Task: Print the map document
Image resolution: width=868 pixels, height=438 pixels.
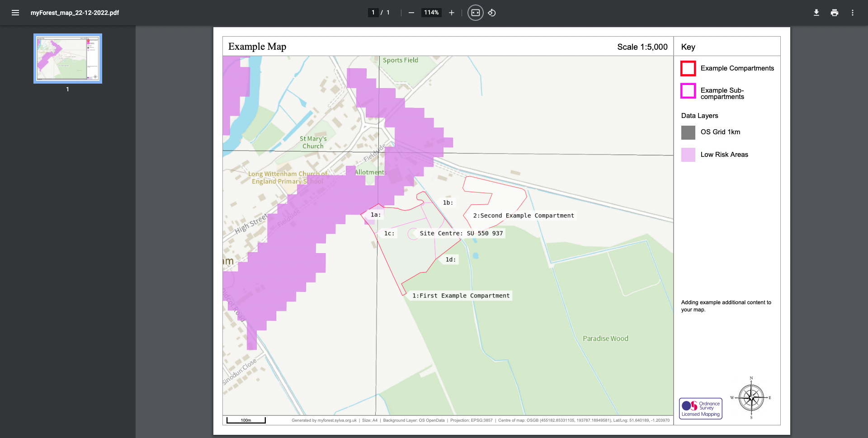Action: point(834,13)
